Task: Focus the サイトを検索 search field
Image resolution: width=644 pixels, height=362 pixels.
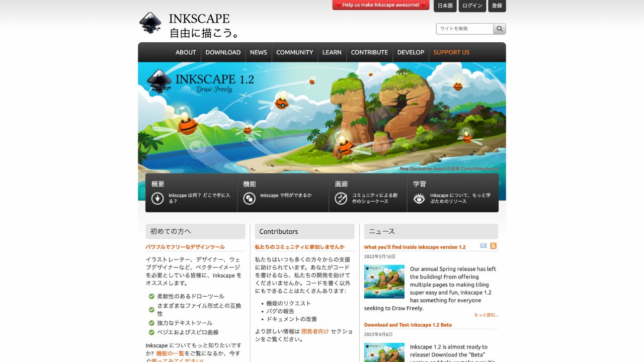Action: point(465,29)
